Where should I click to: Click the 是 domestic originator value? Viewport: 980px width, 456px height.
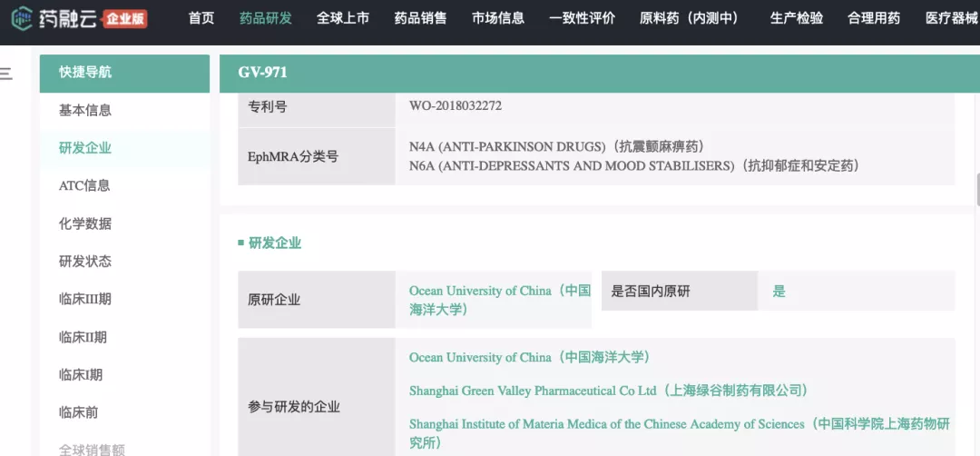pos(779,291)
